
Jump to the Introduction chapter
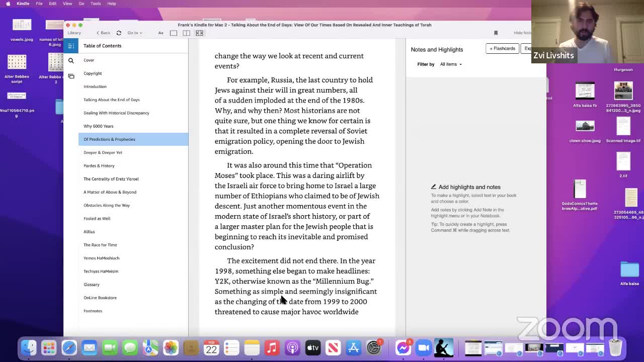95,86
